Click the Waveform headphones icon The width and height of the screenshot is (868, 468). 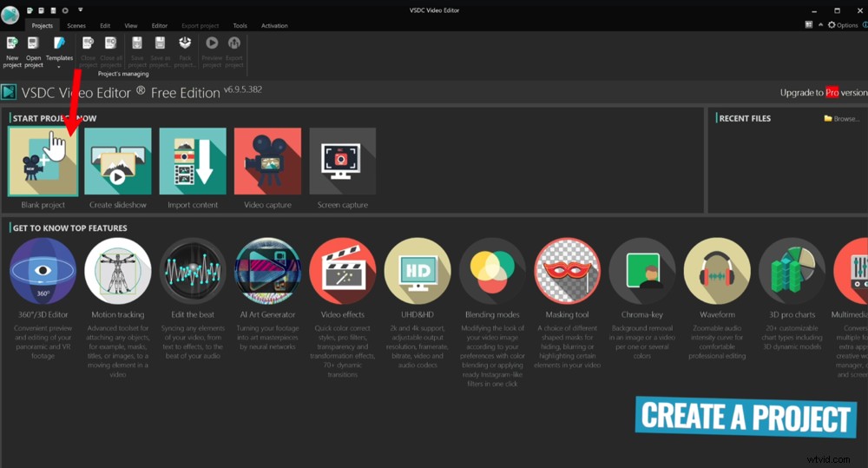(x=718, y=271)
